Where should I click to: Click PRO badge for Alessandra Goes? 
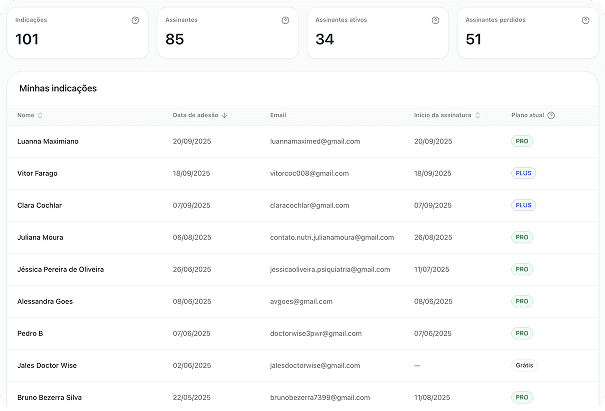pos(522,301)
